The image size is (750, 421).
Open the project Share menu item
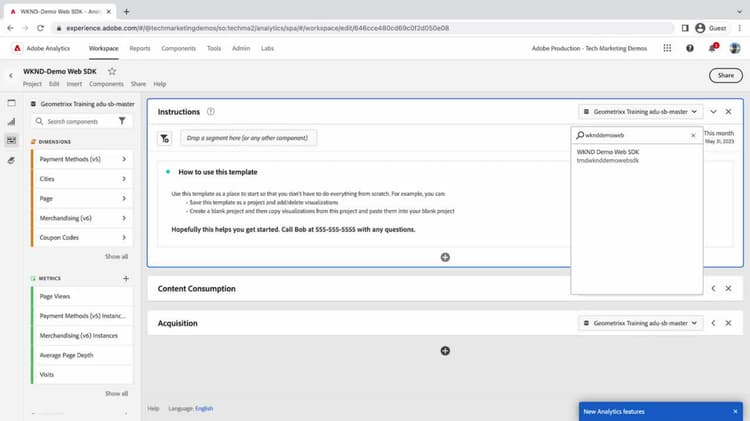pos(138,84)
